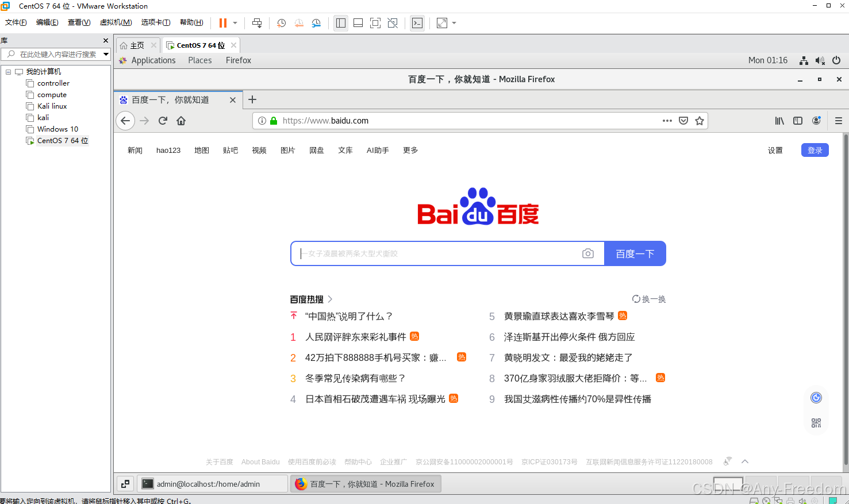The height and width of the screenshot is (504, 849).
Task: Show site information for baidu.com
Action: [262, 121]
